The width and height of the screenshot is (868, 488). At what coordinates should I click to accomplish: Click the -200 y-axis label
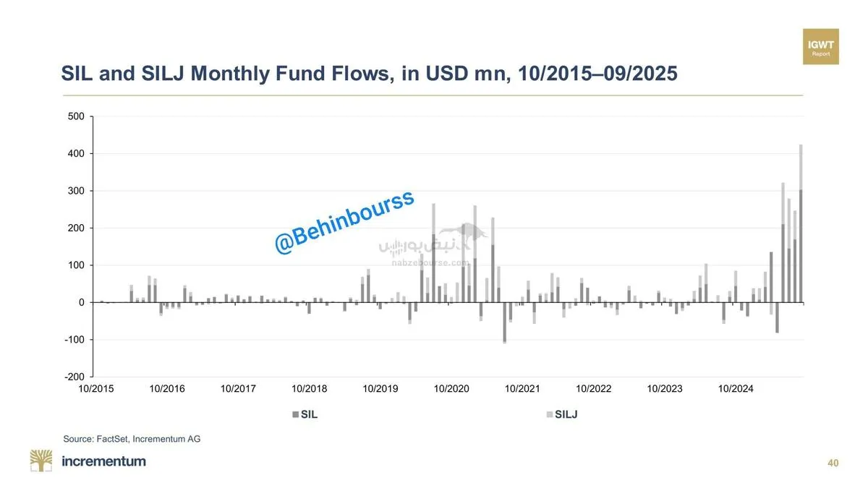[75, 377]
